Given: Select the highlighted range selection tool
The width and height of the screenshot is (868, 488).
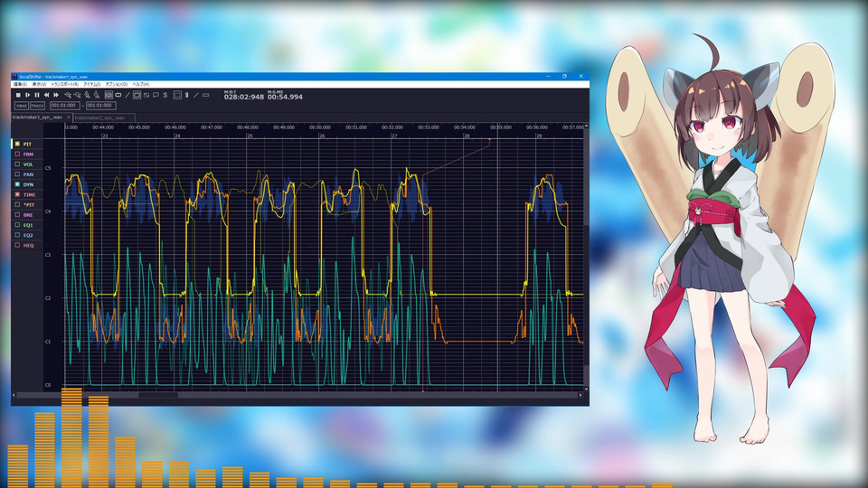Looking at the screenshot, I should tap(137, 95).
